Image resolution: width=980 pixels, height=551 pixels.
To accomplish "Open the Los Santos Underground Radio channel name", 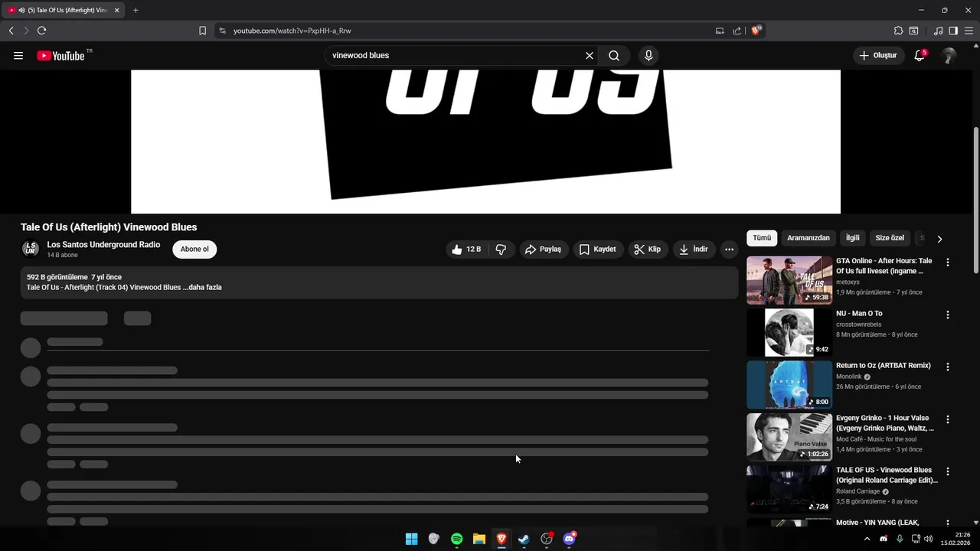I will point(103,245).
